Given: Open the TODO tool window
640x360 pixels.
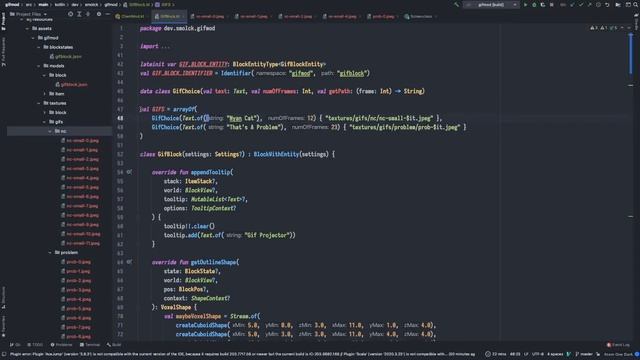Looking at the screenshot, I should tap(35, 345).
